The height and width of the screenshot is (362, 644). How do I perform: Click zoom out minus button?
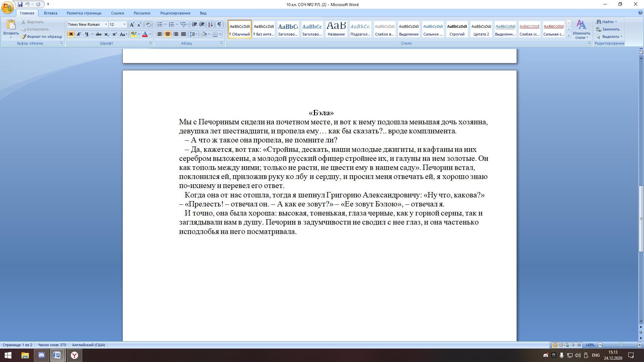600,345
